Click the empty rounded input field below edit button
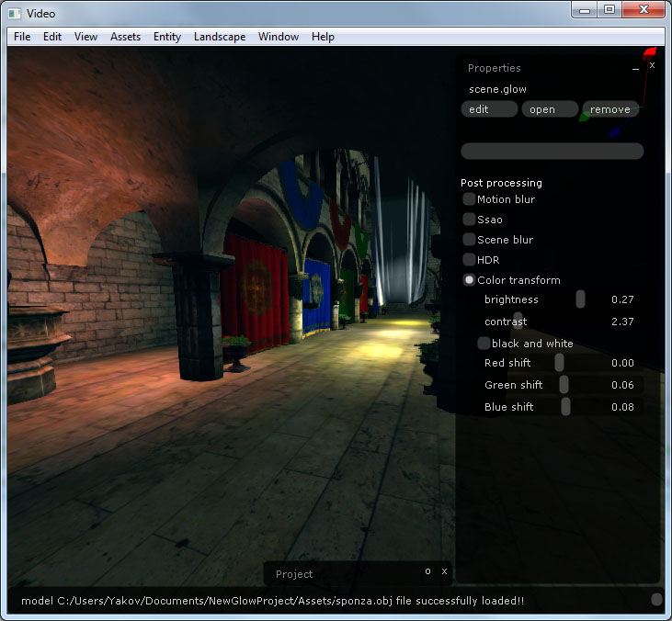Viewport: 672px width, 621px height. (552, 152)
